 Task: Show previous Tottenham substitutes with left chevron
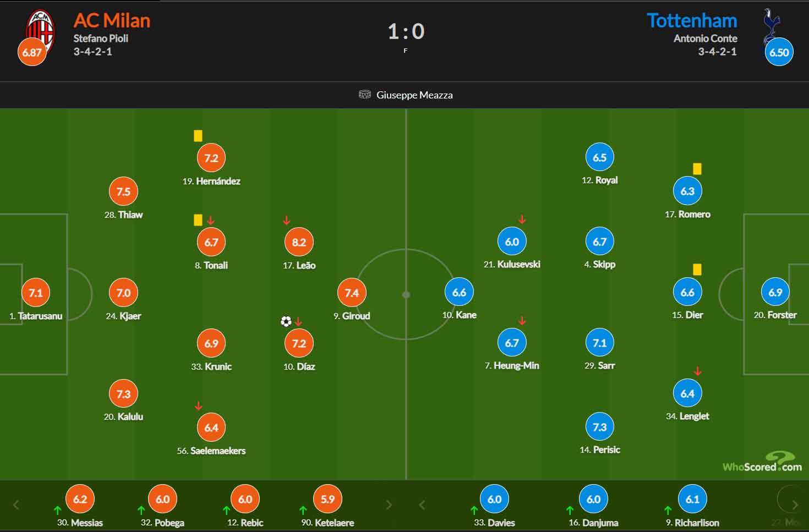(x=422, y=504)
